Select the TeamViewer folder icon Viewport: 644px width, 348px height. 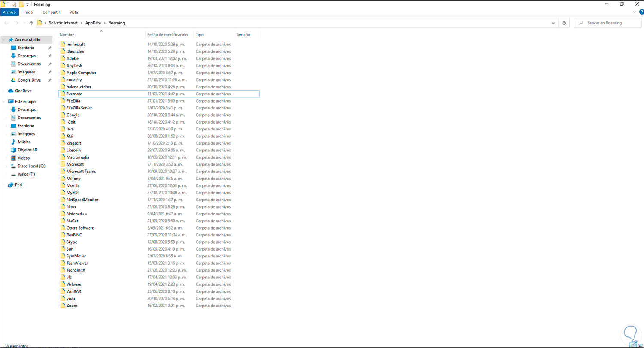[63, 263]
